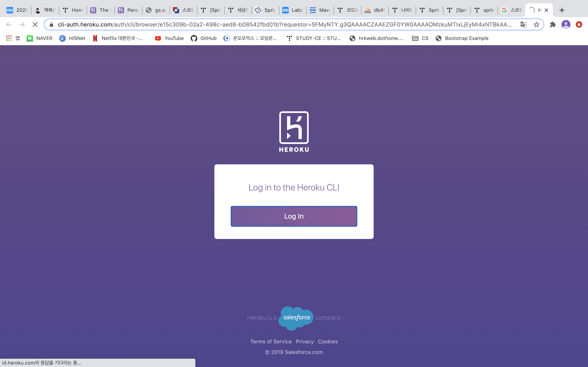Open the Chrome profile avatar
This screenshot has height=367, width=588.
point(566,24)
